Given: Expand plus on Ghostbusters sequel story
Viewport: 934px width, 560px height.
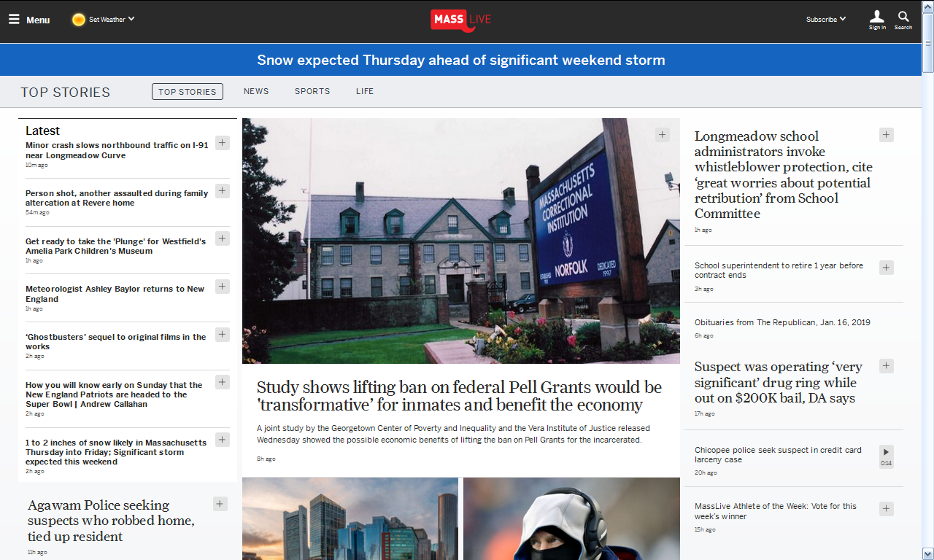Looking at the screenshot, I should (x=223, y=335).
